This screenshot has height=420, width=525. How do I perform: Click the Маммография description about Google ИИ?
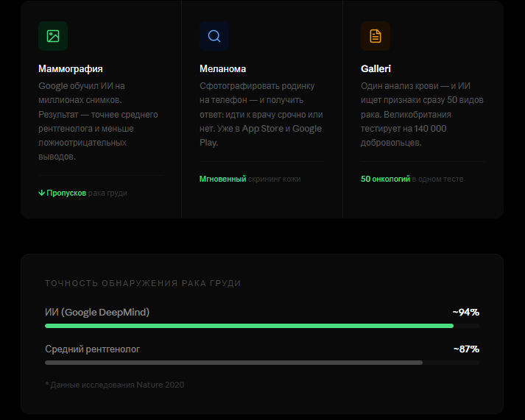pyautogui.click(x=99, y=121)
